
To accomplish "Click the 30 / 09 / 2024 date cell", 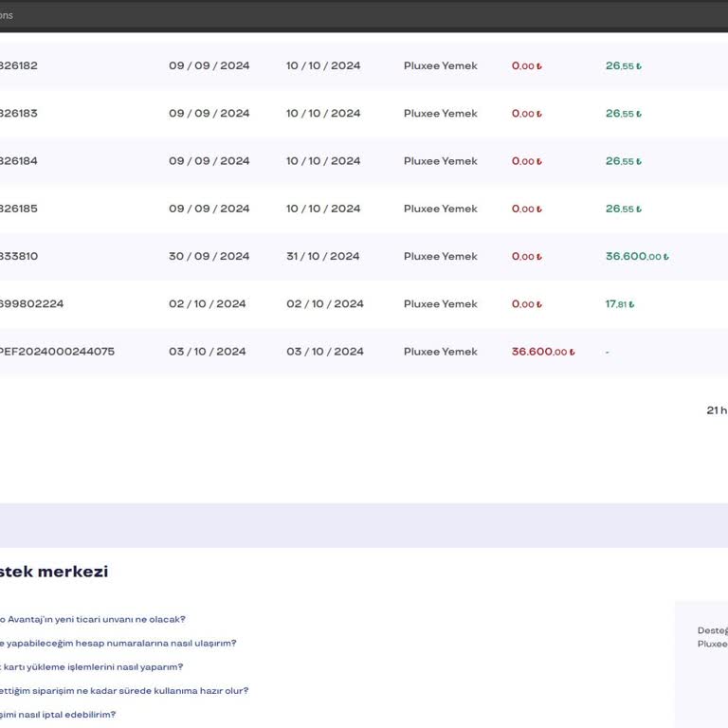I will pyautogui.click(x=209, y=256).
